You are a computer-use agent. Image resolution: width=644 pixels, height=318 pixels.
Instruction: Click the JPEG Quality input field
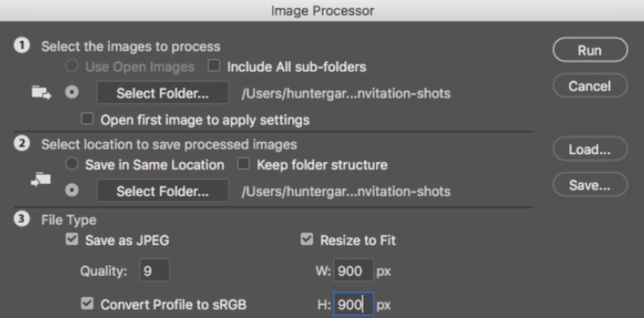coord(154,270)
